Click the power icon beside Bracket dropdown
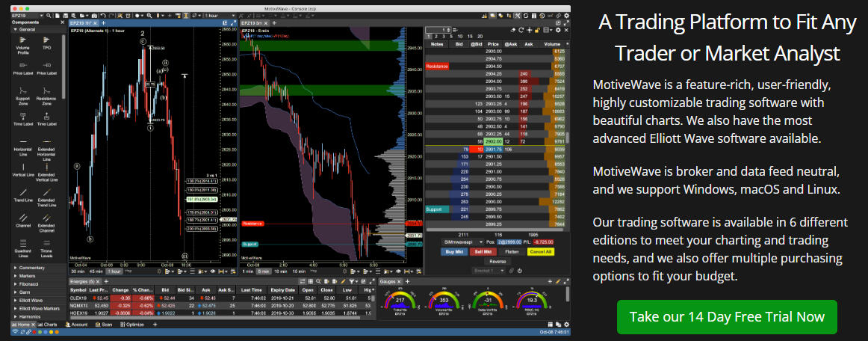868x341 pixels. point(520,271)
